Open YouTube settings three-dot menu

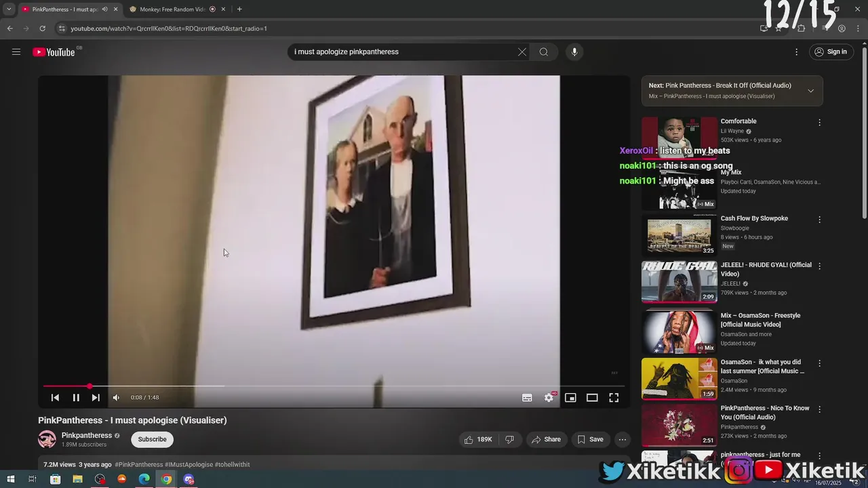tap(797, 52)
